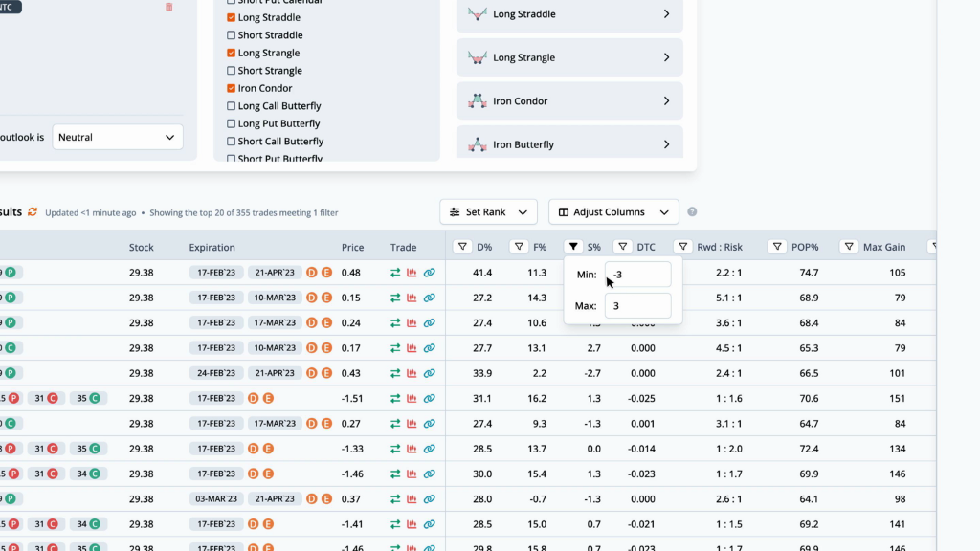Click the Iron Butterfly strategy diagram icon
Screen dimensions: 980x551
[478, 144]
